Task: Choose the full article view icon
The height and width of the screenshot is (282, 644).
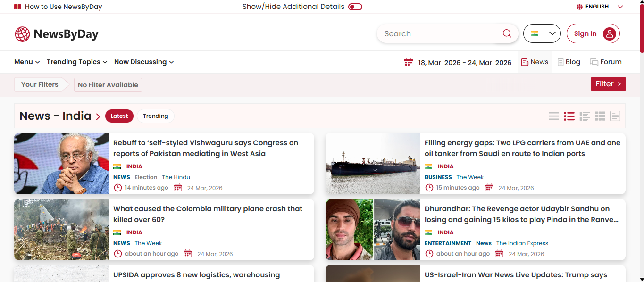Action: click(615, 116)
